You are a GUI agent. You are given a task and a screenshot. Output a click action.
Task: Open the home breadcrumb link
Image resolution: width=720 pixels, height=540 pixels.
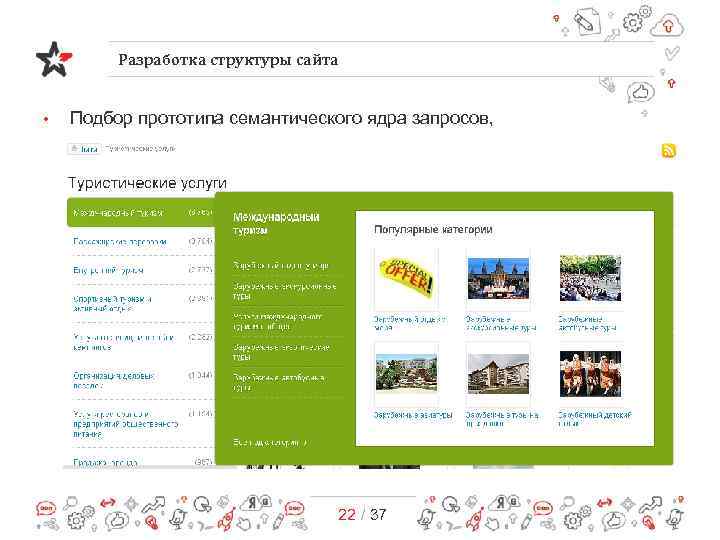coord(84,149)
